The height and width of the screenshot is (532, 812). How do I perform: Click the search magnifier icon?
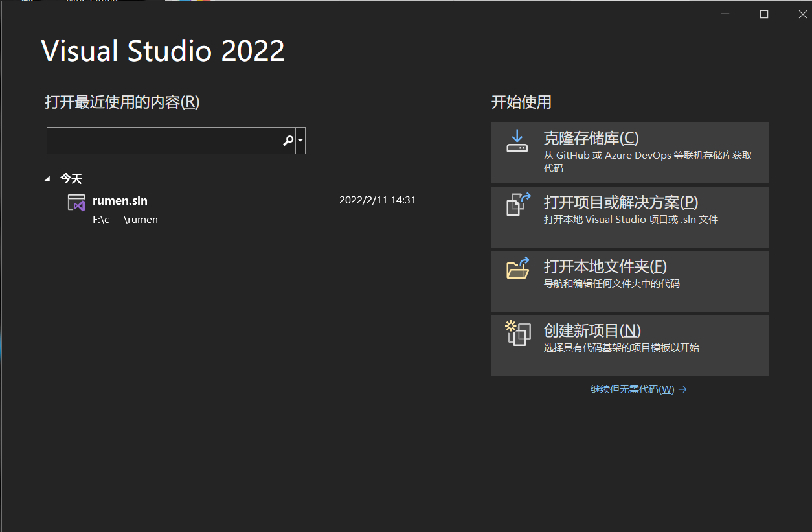[x=288, y=140]
